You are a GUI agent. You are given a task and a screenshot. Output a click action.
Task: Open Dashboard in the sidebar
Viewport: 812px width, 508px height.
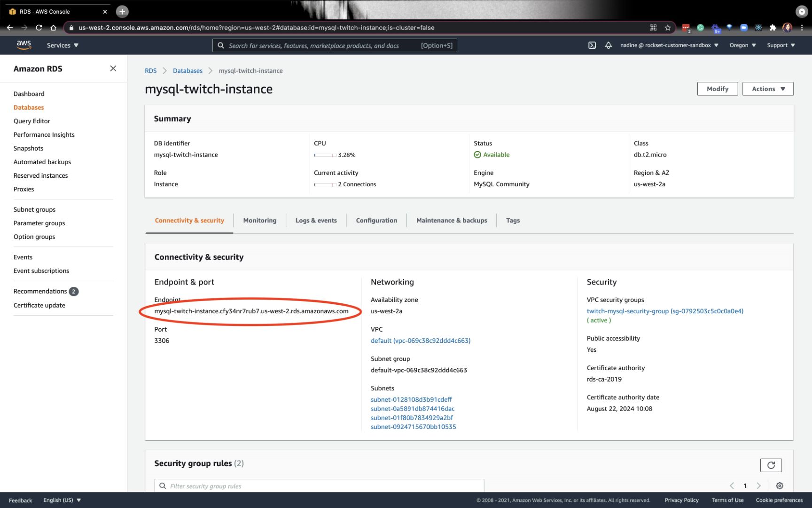29,94
